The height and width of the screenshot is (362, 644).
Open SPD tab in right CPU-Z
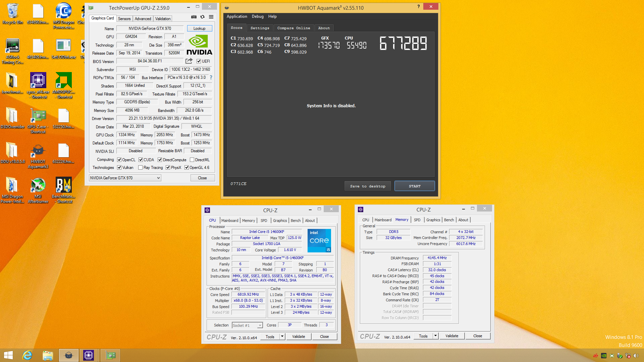pyautogui.click(x=417, y=220)
